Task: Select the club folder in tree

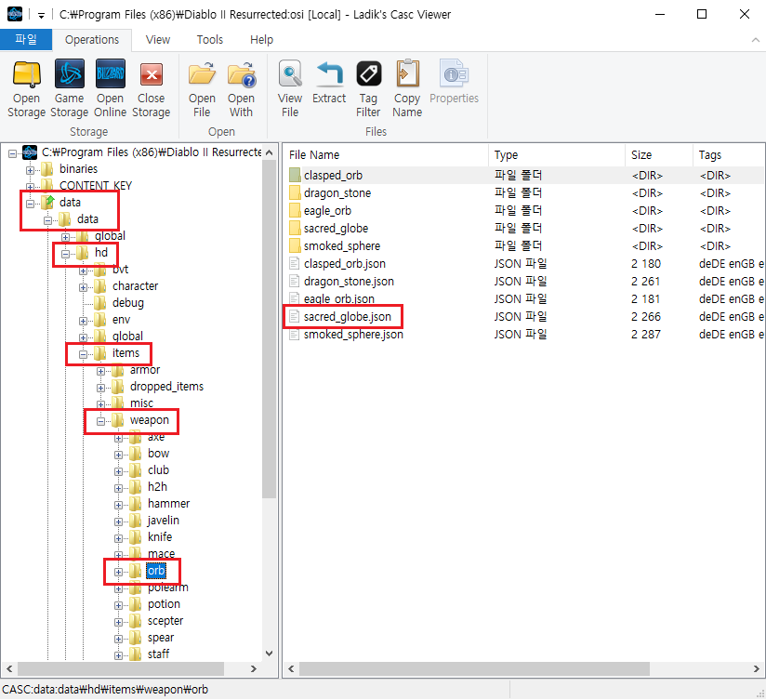Action: (x=158, y=470)
